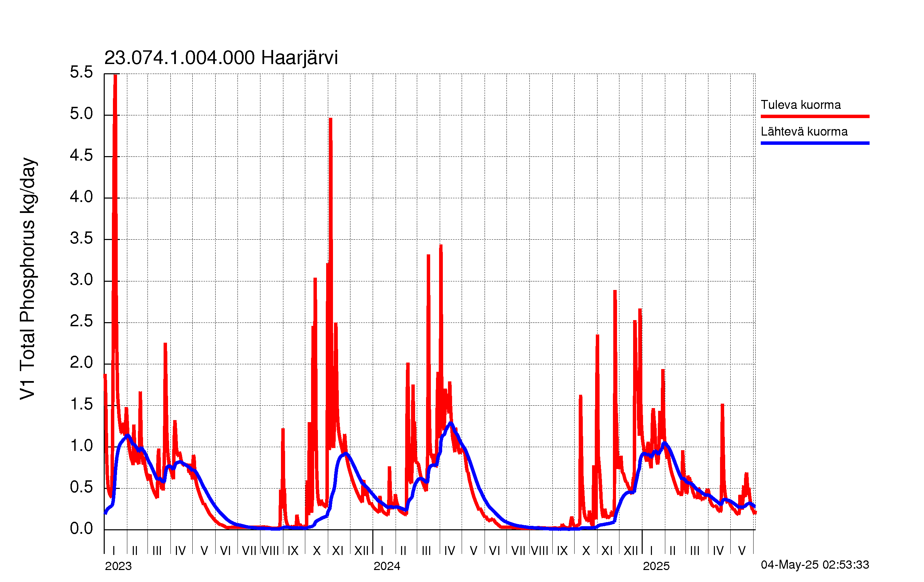
Task: Click the 2024 month label 'IX'
Action: (563, 551)
